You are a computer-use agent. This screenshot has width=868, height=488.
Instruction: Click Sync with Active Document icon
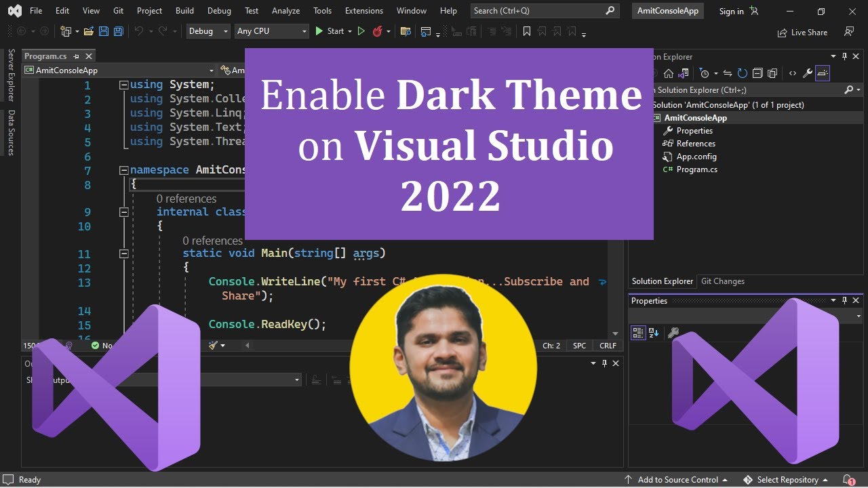point(727,73)
